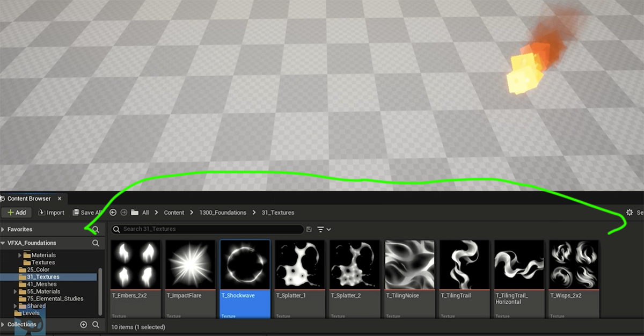Open chevron dropdown after 1300_Foundations breadcrumb
This screenshot has width=644, height=336.
point(254,213)
